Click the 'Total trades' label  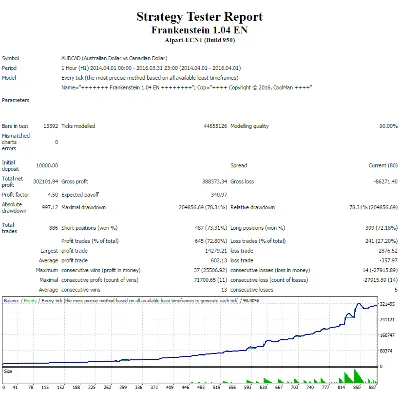[9, 228]
